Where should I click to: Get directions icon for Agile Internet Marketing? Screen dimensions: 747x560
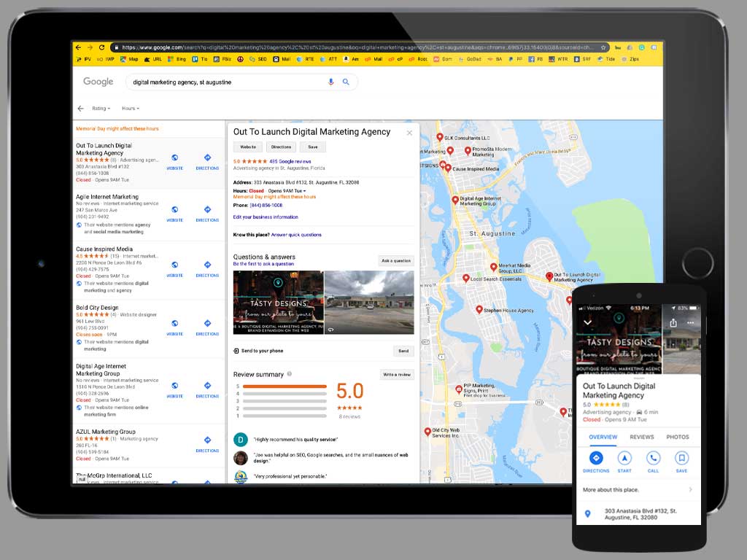coord(207,209)
